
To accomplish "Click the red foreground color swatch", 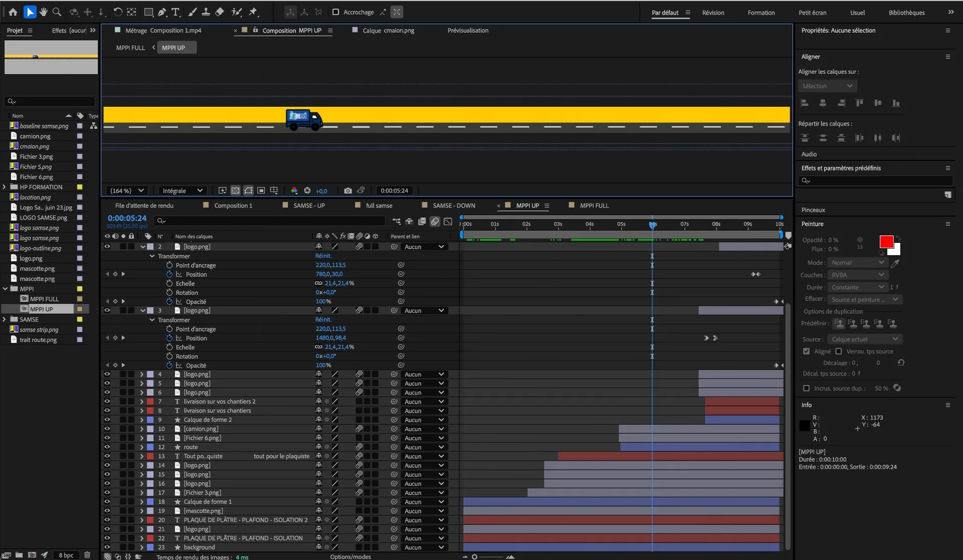I will [886, 242].
